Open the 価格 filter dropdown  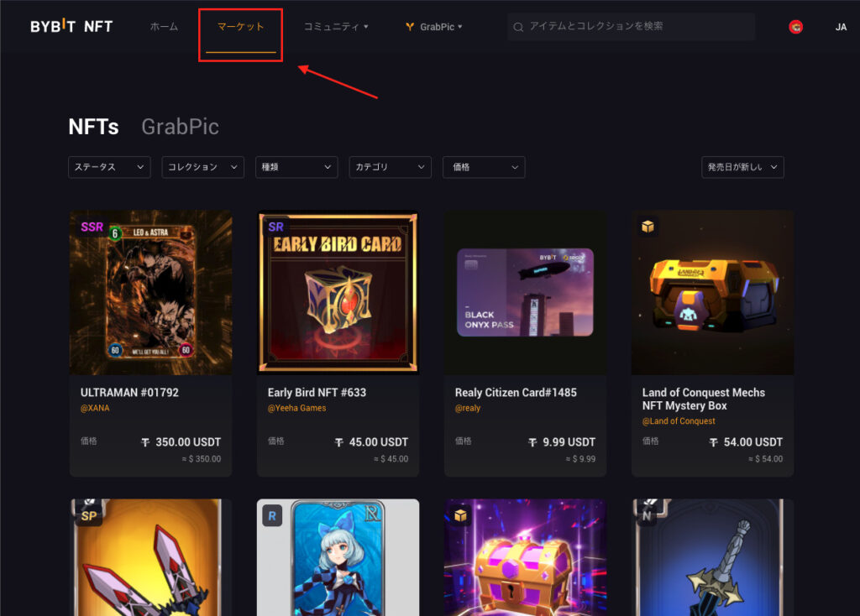(484, 167)
